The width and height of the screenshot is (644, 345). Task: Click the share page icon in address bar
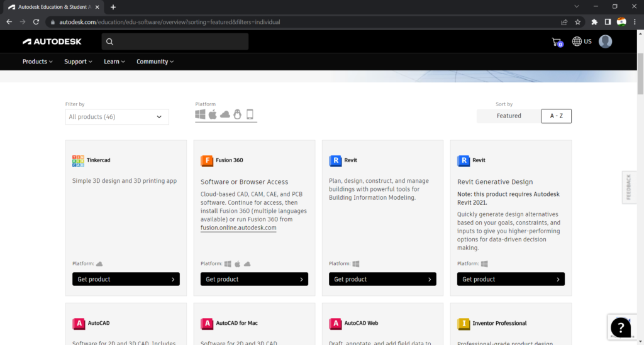point(564,22)
